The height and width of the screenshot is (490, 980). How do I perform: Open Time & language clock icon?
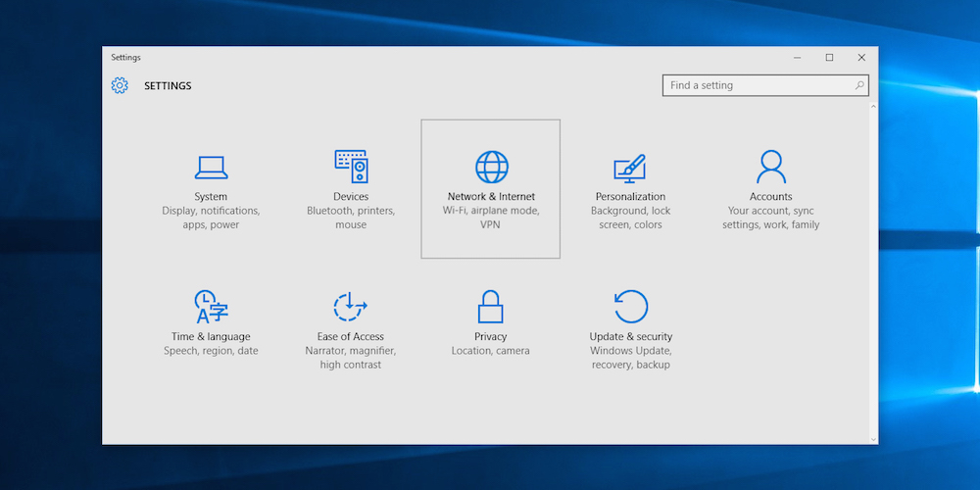pos(211,307)
